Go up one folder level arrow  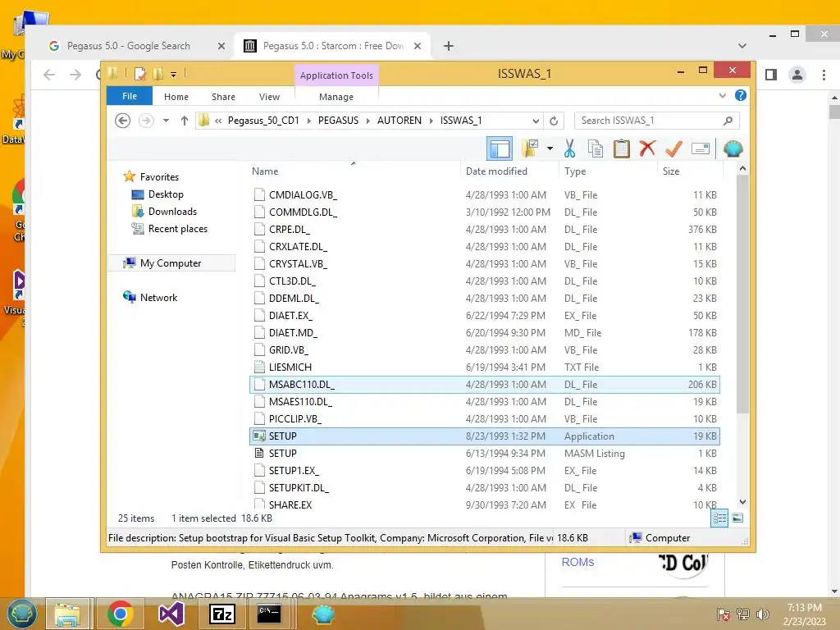coord(185,121)
